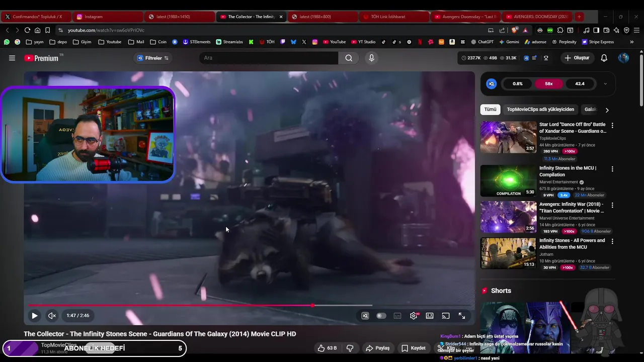644x362 pixels.
Task: Open options for Star Lord Dance Off video
Action: tap(612, 125)
